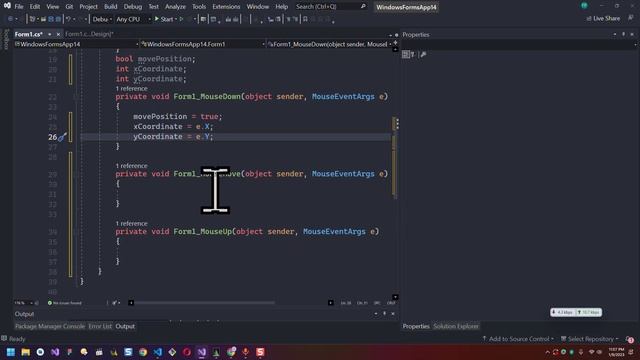Screen dimensions: 640x360
Task: Toggle auto-hide pin on the Output panel
Action: point(384,313)
